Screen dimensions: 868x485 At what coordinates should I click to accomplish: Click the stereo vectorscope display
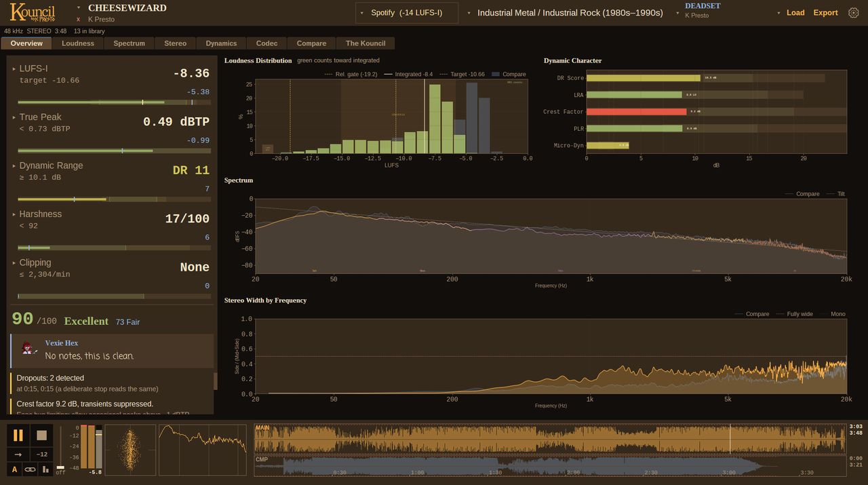click(130, 450)
